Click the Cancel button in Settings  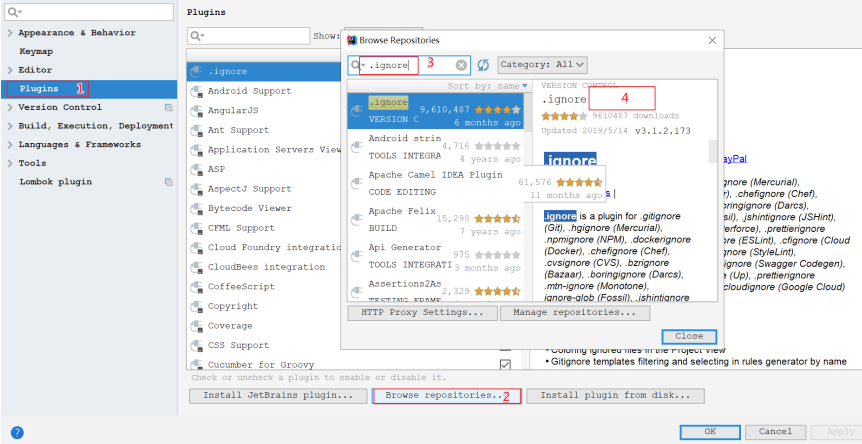776,432
